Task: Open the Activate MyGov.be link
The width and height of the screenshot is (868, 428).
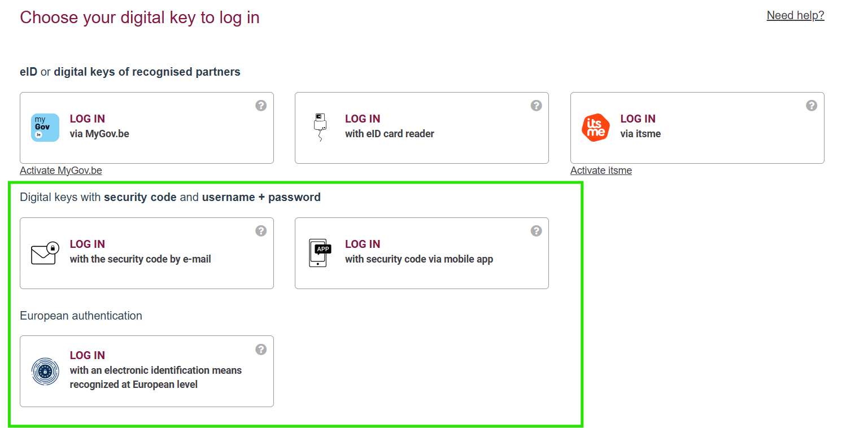Action: click(x=61, y=171)
